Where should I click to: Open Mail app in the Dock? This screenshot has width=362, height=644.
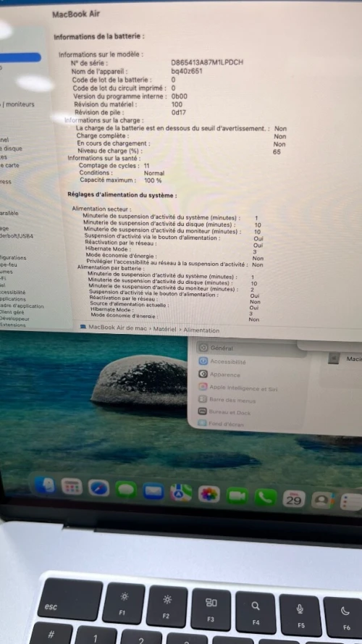(x=153, y=491)
